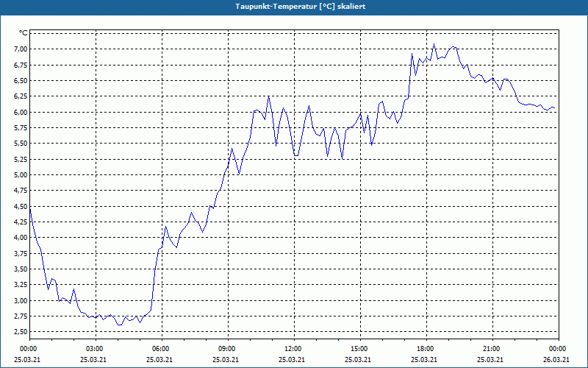Viewport: 588px width, 368px height.
Task: Select the '09:00' time axis label
Action: 227,349
